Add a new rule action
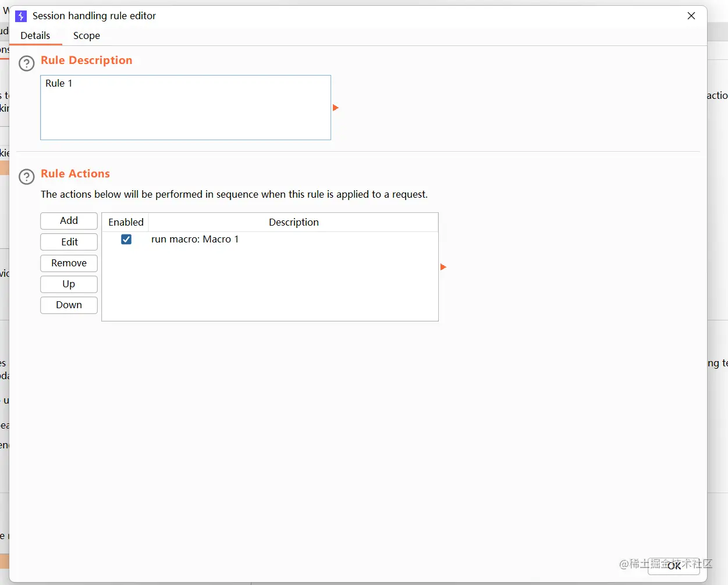The image size is (728, 585). coord(69,221)
